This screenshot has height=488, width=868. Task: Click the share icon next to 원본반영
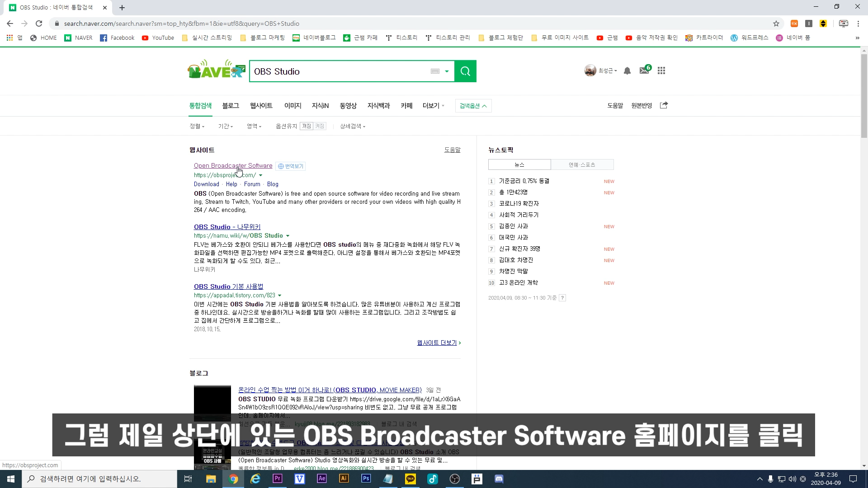664,105
